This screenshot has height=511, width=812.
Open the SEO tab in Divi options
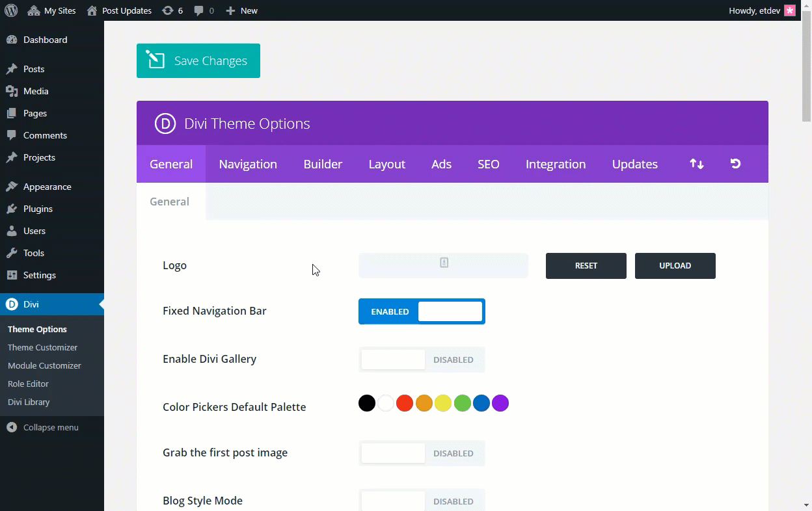488,164
